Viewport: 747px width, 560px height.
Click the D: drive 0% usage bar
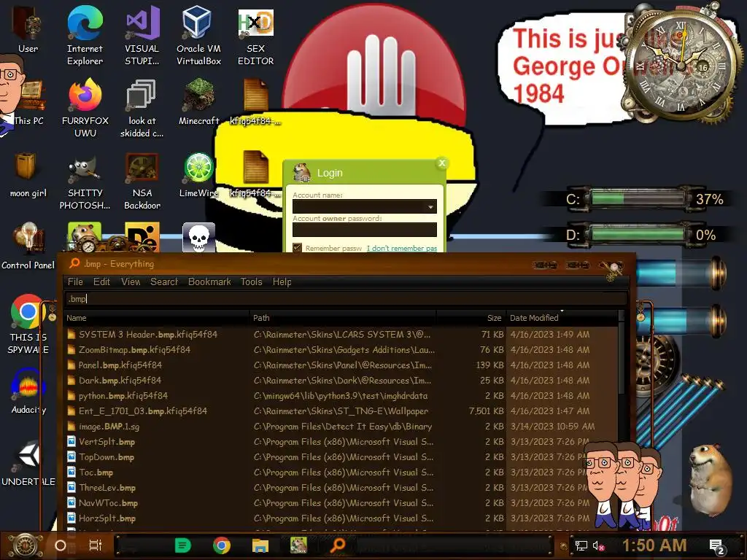coord(638,234)
